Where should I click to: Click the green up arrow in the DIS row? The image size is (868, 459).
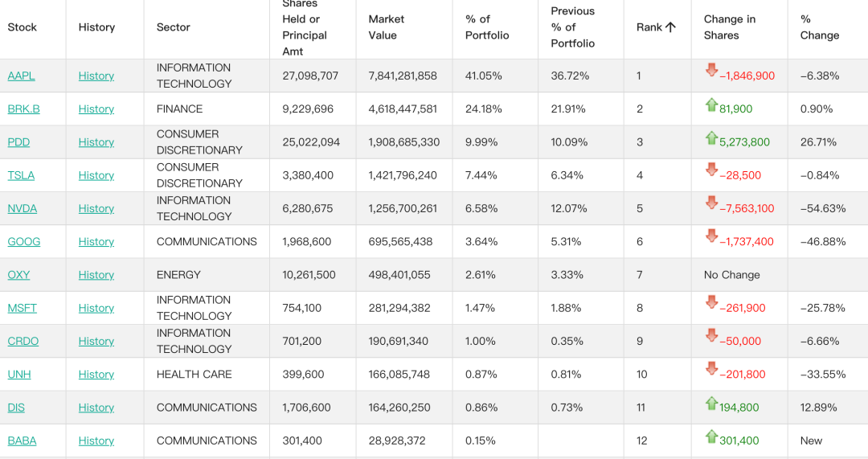711,403
